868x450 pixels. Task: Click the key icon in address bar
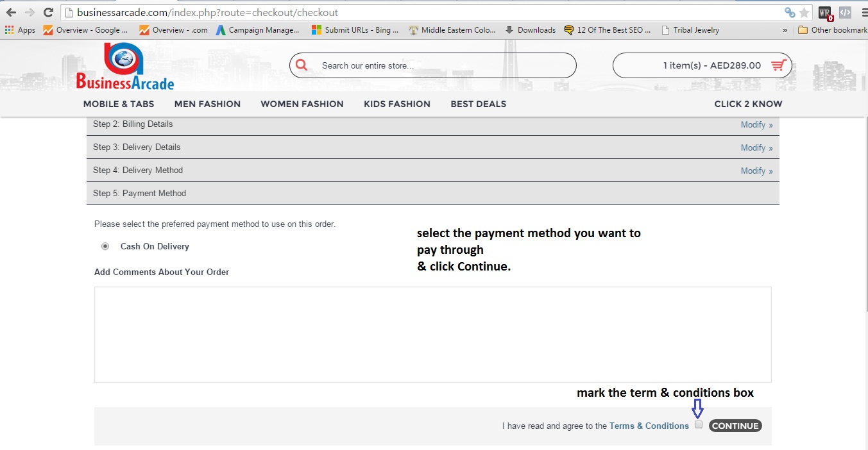[x=790, y=13]
